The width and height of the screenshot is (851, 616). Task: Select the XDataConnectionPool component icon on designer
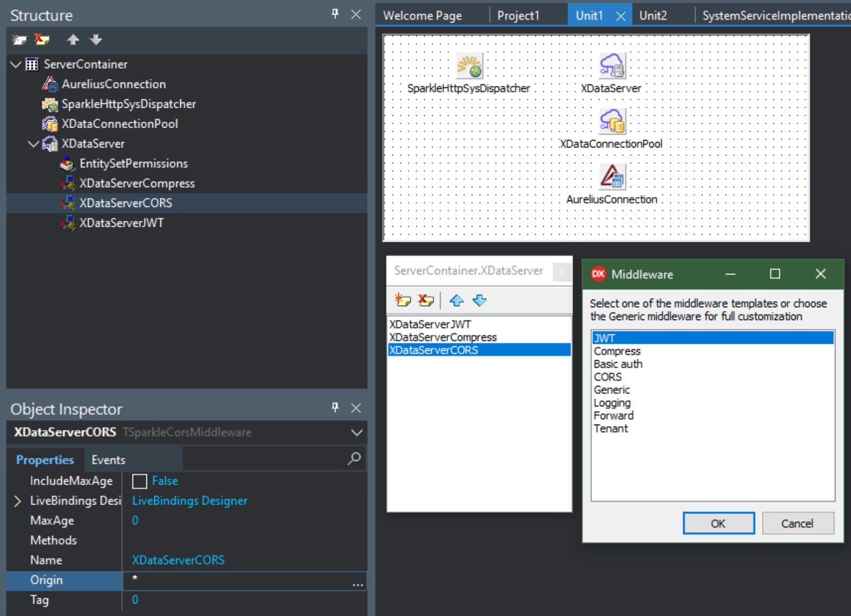[x=612, y=121]
